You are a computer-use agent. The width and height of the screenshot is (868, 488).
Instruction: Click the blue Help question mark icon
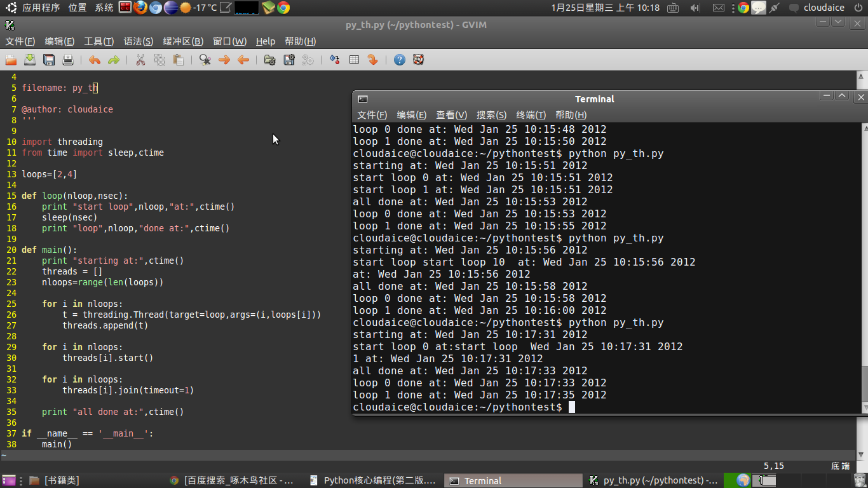point(399,60)
